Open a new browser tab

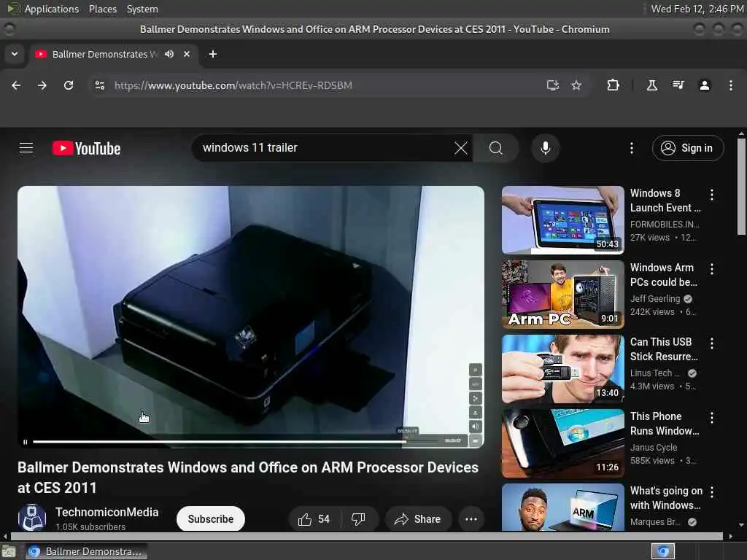click(x=213, y=54)
